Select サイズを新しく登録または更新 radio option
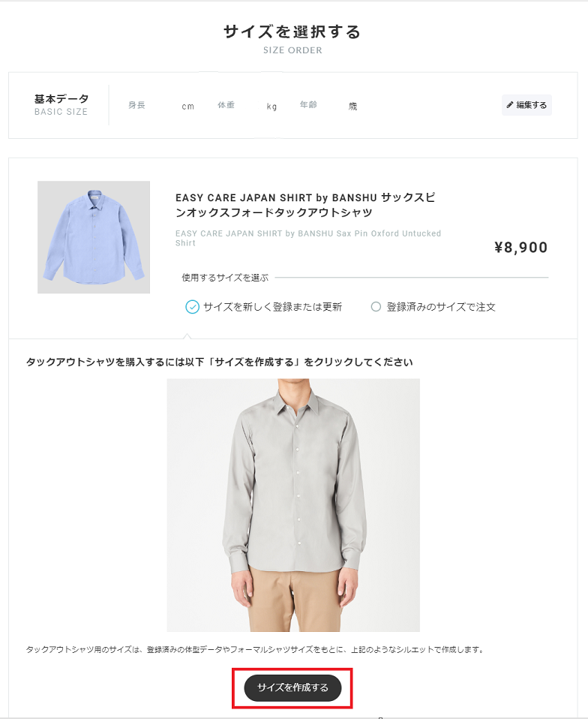Image resolution: width=588 pixels, height=719 pixels. [x=263, y=307]
